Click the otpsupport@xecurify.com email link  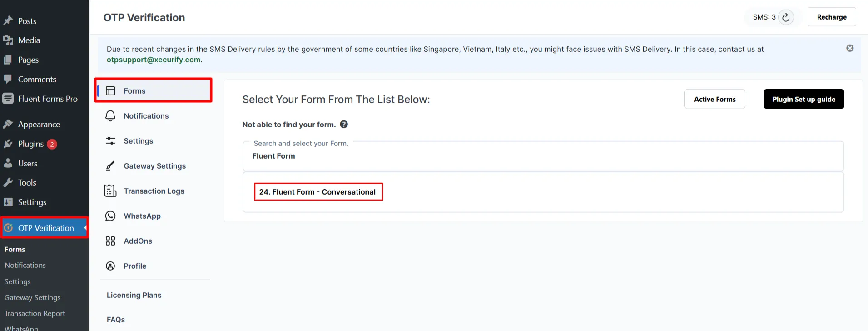(x=154, y=60)
